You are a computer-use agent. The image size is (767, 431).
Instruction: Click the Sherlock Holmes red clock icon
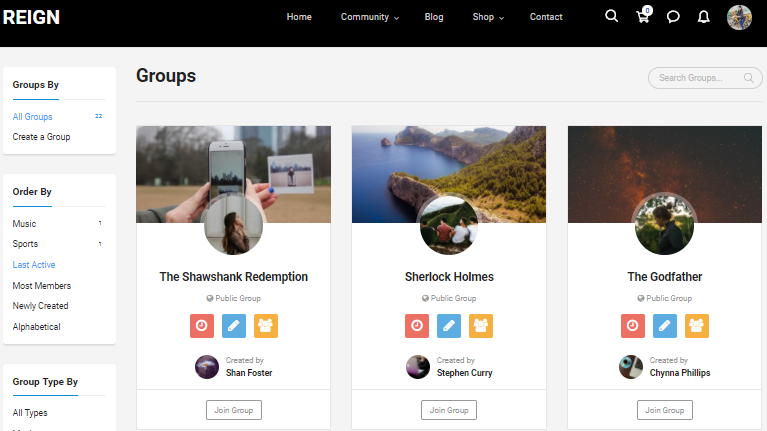417,326
